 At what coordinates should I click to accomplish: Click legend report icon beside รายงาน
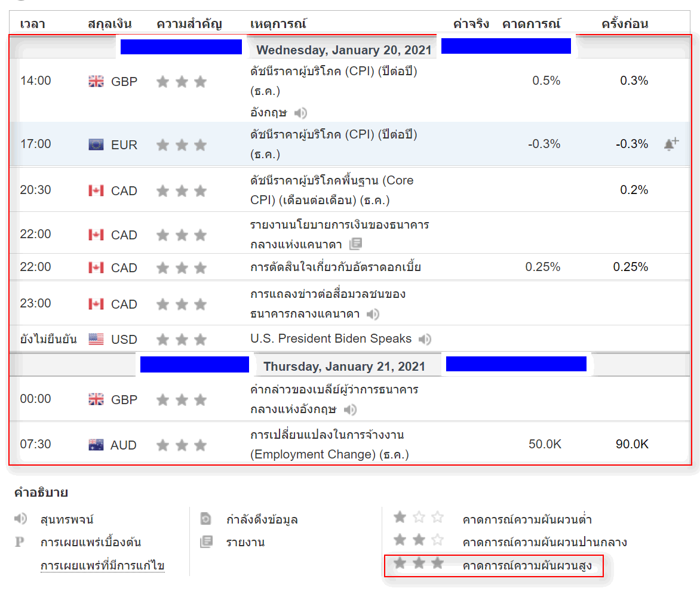click(x=206, y=541)
